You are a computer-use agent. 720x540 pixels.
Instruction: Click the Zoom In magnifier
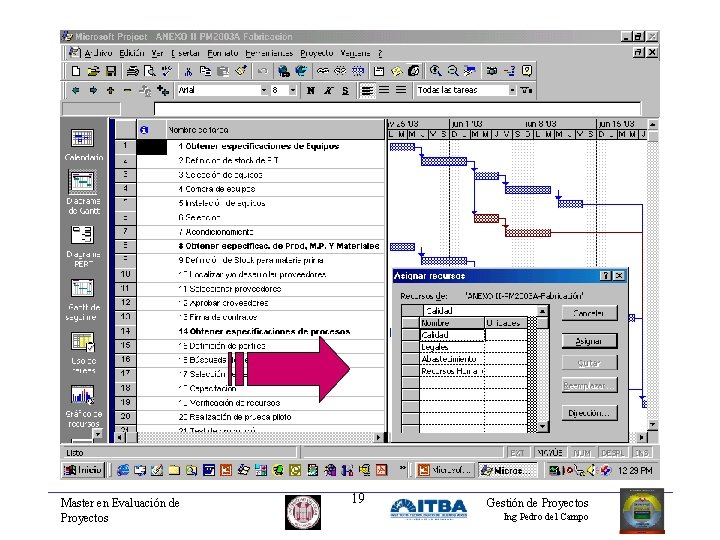[x=435, y=71]
